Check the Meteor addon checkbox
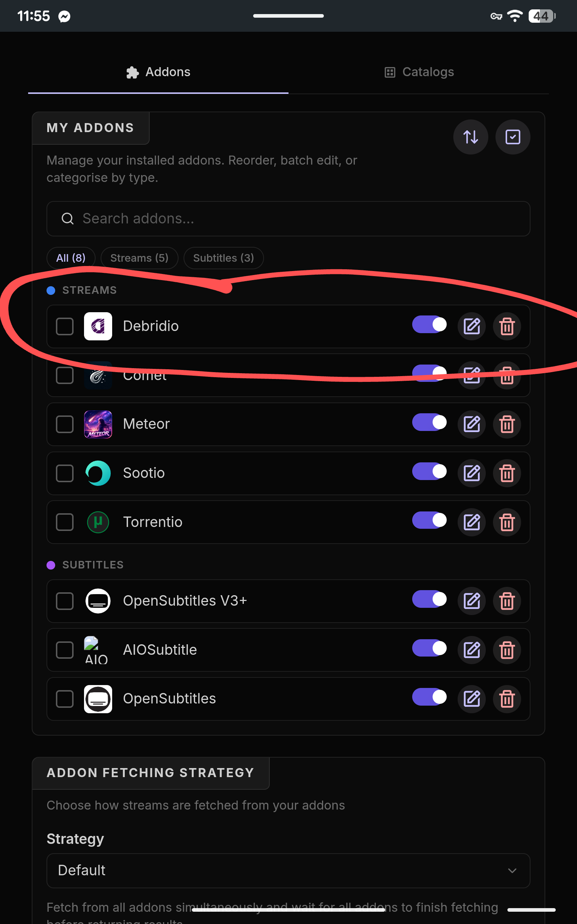 tap(65, 424)
